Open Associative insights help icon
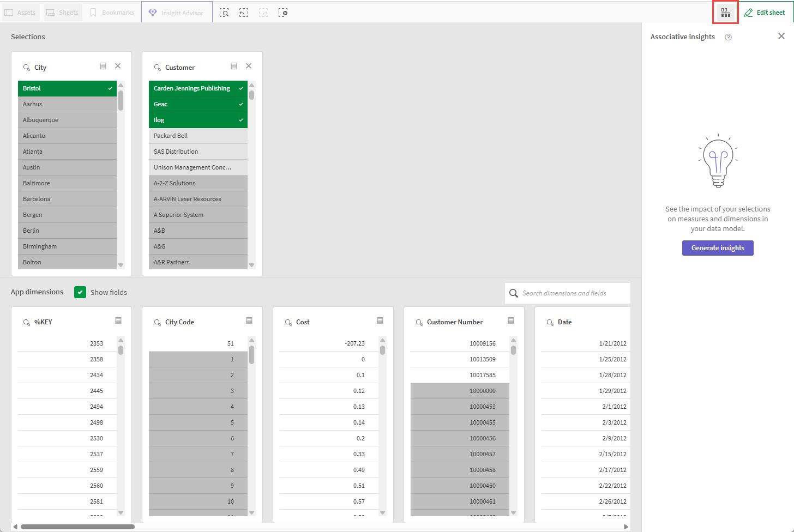The height and width of the screenshot is (532, 794). [728, 37]
